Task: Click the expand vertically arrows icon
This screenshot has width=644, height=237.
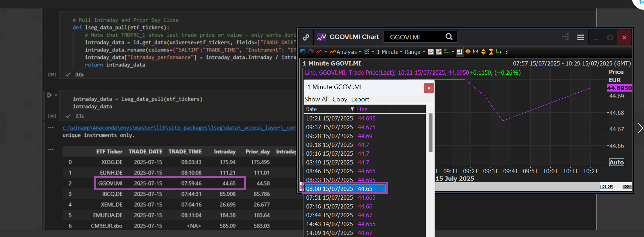Action: click(483, 52)
